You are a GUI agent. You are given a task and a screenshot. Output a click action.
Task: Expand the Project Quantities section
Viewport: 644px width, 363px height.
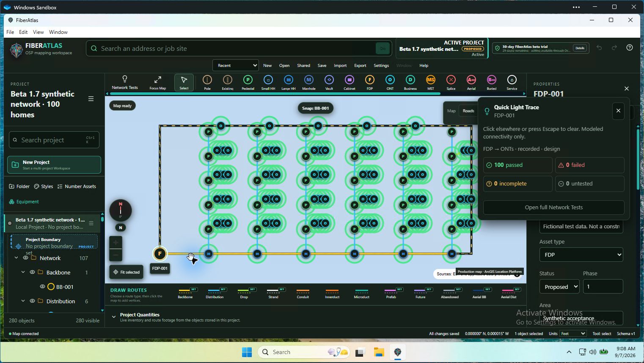click(x=114, y=317)
